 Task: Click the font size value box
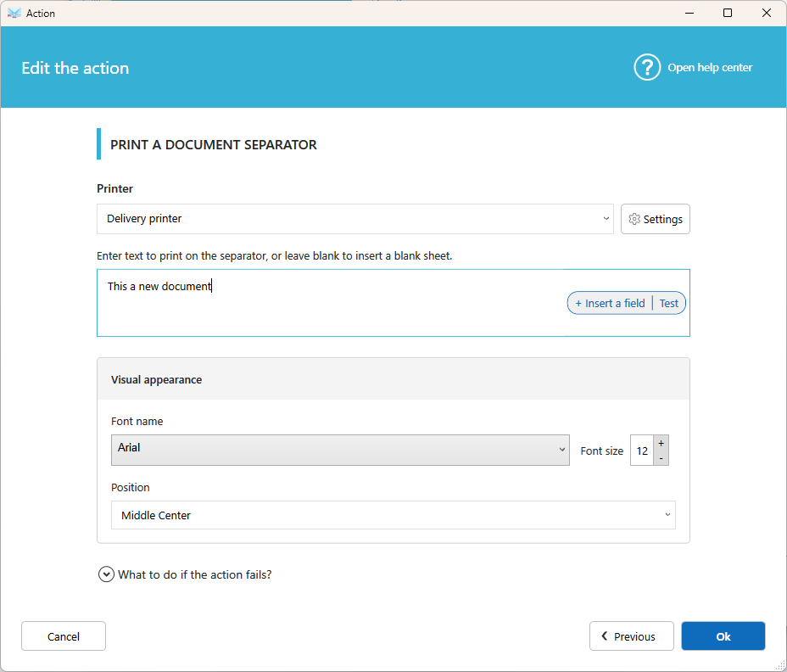click(x=642, y=451)
